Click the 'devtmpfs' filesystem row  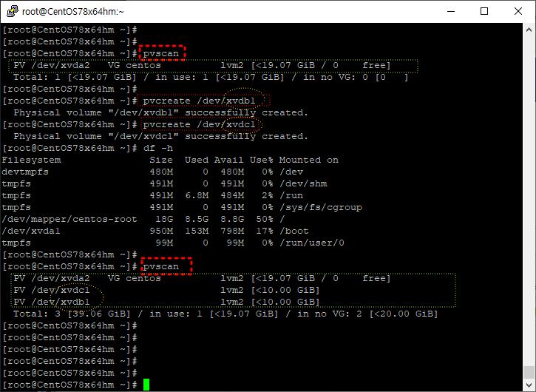[152, 172]
